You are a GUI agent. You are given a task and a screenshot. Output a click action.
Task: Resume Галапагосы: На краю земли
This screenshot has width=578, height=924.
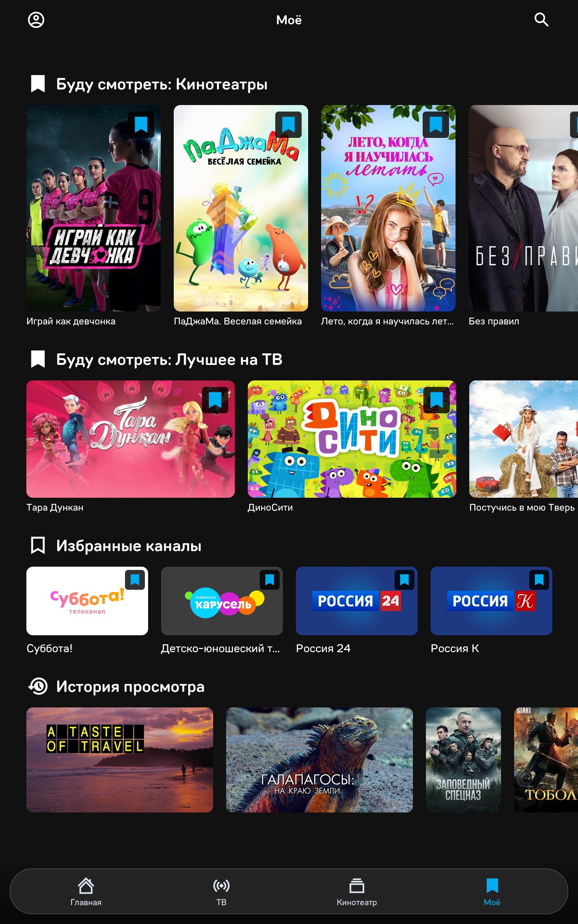319,760
